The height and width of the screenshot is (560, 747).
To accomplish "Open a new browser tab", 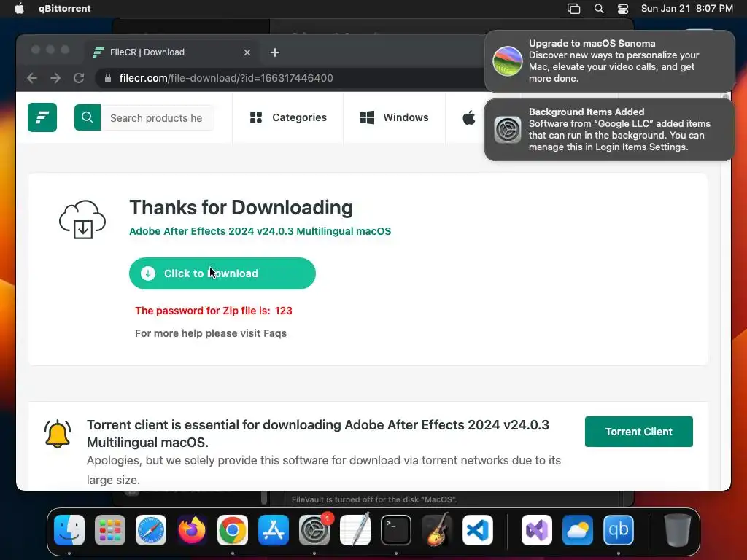I will click(275, 52).
